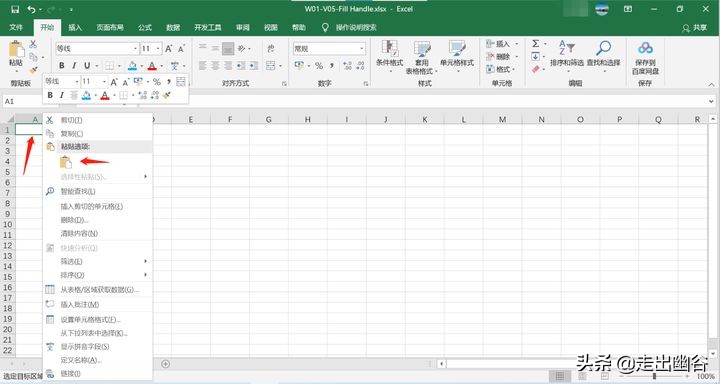Toggle Italic in the mini toolbar
Image resolution: width=720 pixels, height=384 pixels.
(x=62, y=95)
